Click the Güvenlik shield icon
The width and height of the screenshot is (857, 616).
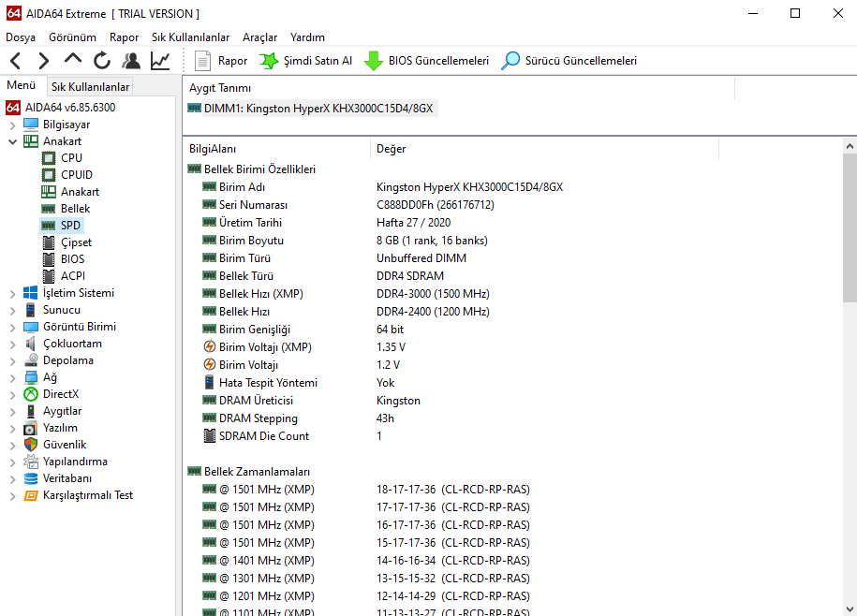coord(31,445)
